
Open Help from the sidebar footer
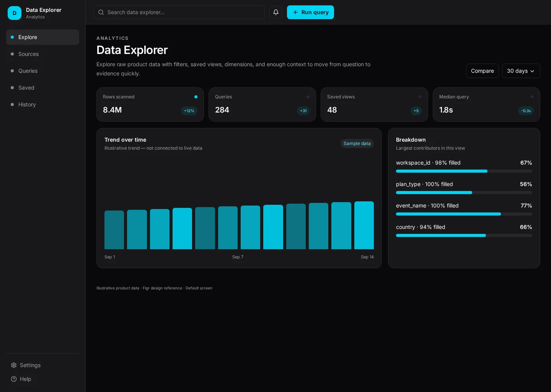point(42,379)
